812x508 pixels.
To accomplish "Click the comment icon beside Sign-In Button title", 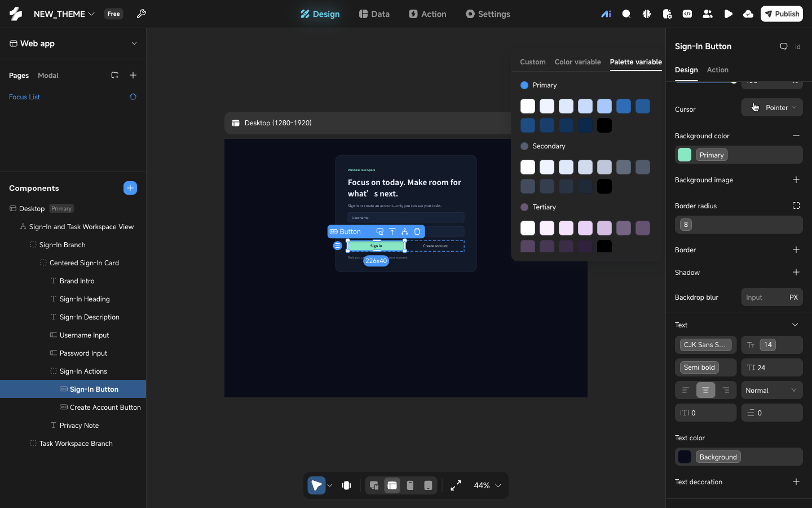I will (784, 46).
